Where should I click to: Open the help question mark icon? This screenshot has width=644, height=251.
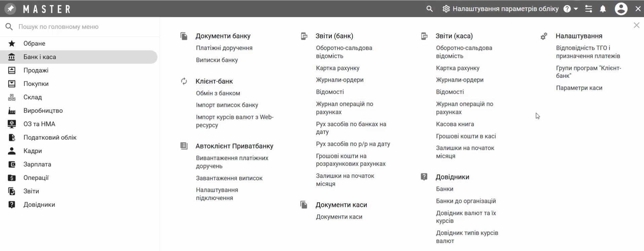pos(567,9)
